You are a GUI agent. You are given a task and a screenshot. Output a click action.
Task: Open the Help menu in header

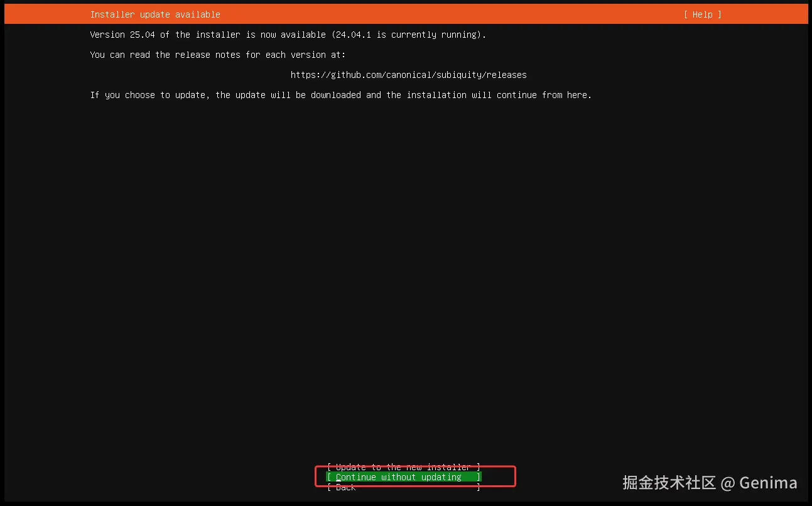point(702,14)
